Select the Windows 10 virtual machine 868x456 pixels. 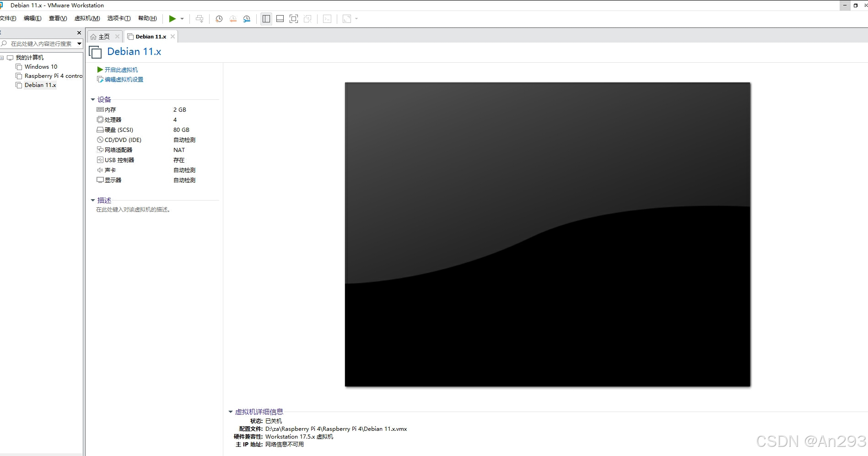point(41,67)
